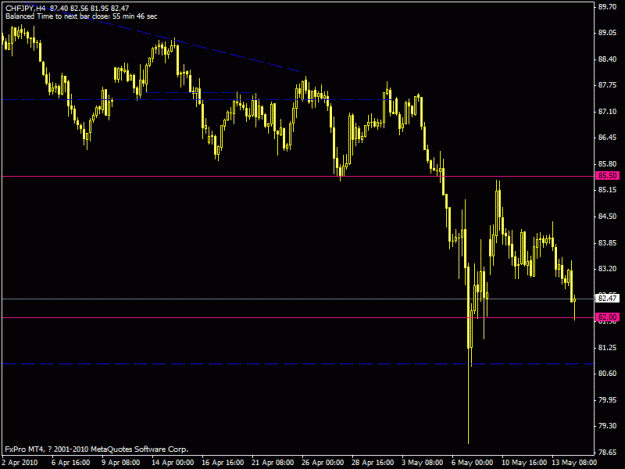Click the 82.00 magenta price label
The image size is (625, 469).
pyautogui.click(x=607, y=317)
